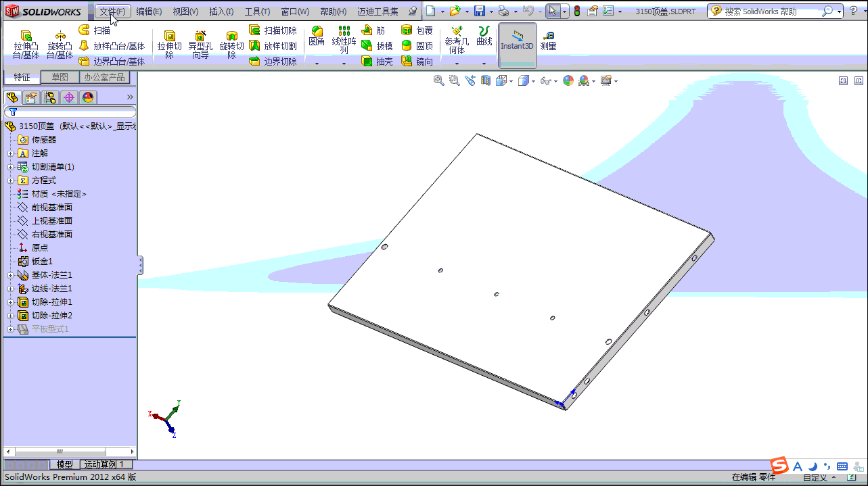Click the 圆顶 dome tool
868x486 pixels.
point(417,46)
